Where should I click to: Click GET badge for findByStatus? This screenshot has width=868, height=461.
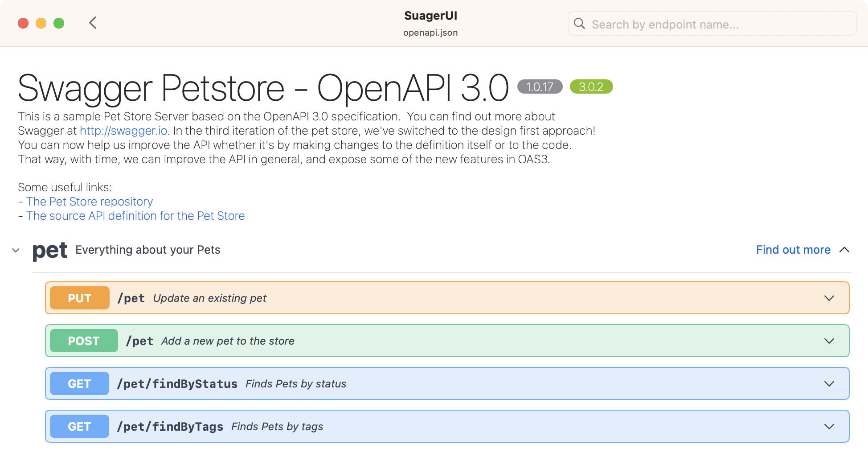[x=79, y=383]
